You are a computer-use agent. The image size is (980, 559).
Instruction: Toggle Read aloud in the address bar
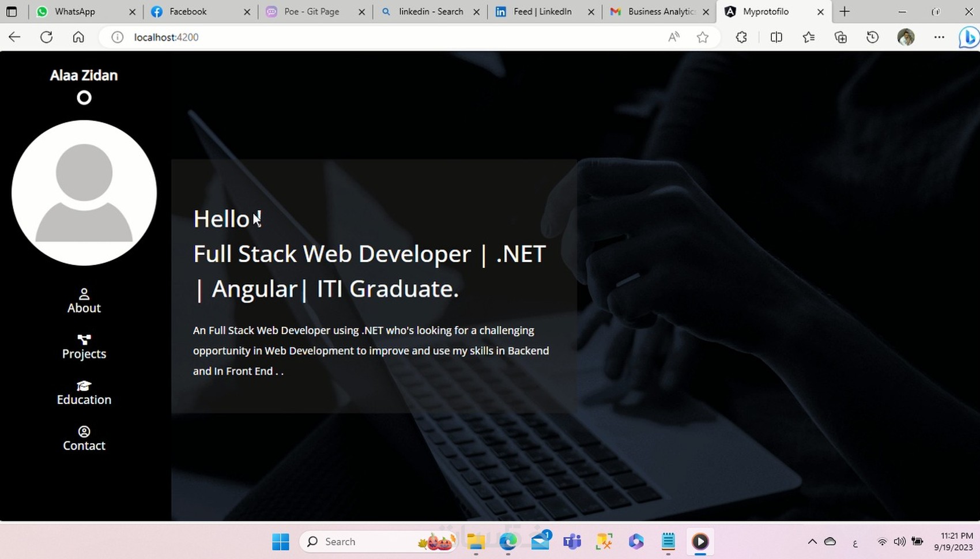(x=673, y=37)
